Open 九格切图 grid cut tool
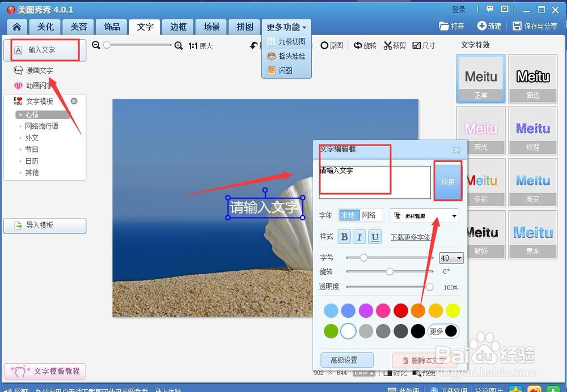This screenshot has width=567, height=392. 286,41
